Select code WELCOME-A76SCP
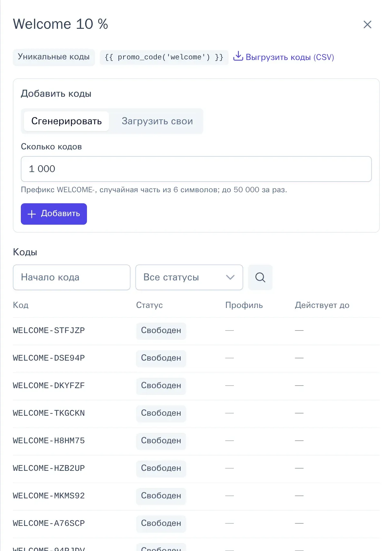Screen dimensions: 392x551 49,523
